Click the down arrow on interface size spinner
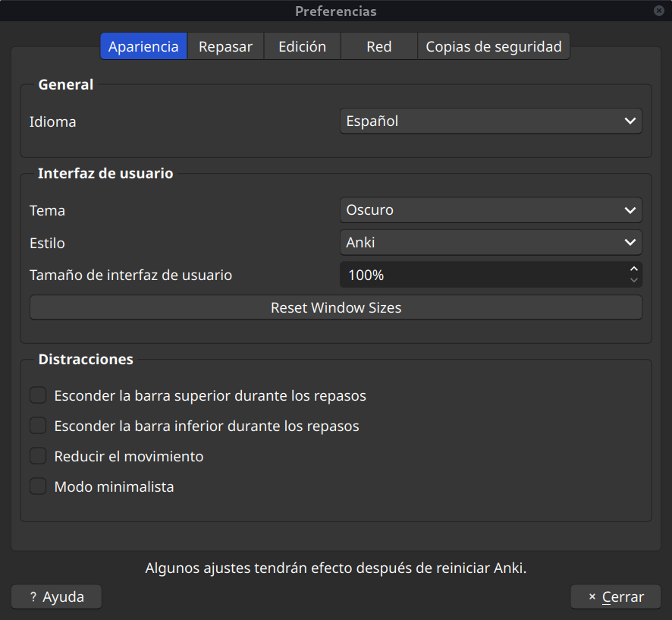Image resolution: width=672 pixels, height=620 pixels. coord(633,281)
